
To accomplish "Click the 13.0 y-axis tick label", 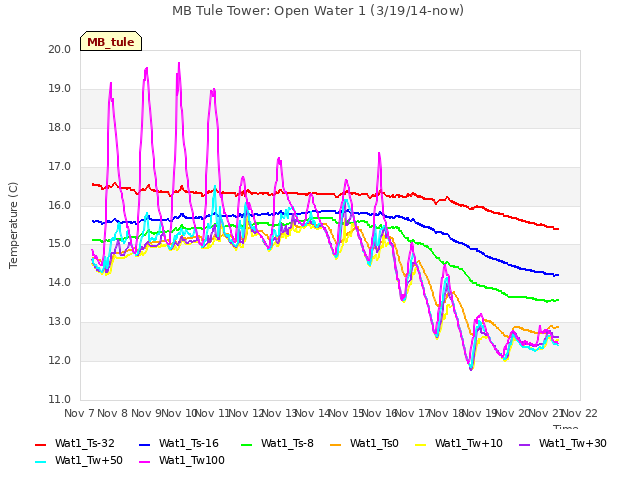I will point(60,322).
